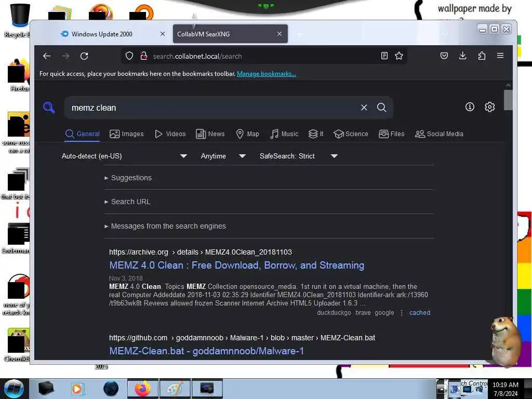Open the media player taskbar icon
The width and height of the screenshot is (532, 399).
pos(77,389)
